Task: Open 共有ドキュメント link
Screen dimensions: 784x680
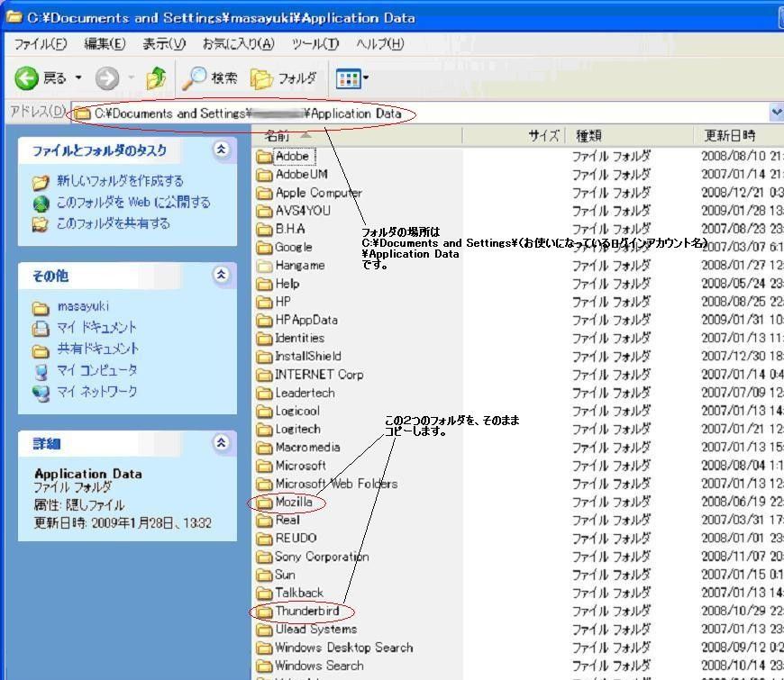Action: (97, 349)
